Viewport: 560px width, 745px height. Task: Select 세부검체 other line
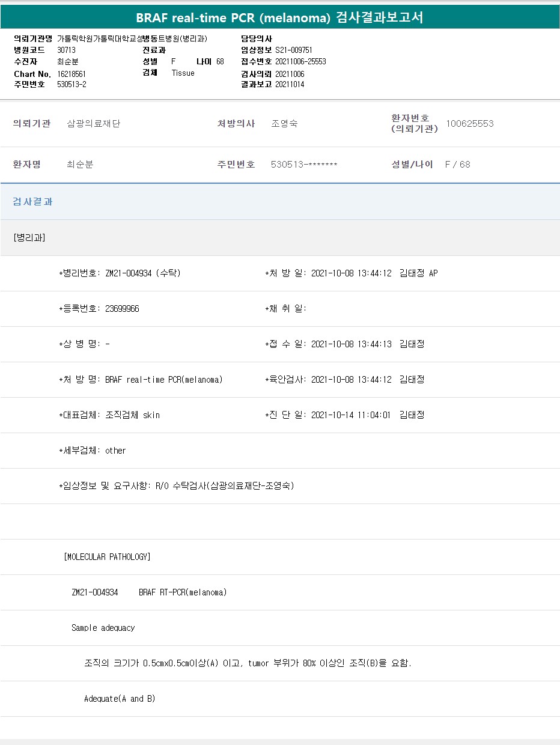pos(93,451)
